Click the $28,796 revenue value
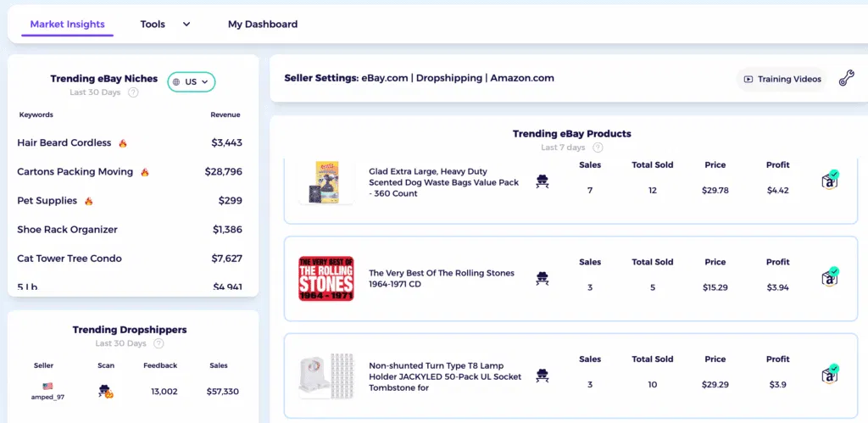Viewport: 868px width, 423px height. [224, 171]
